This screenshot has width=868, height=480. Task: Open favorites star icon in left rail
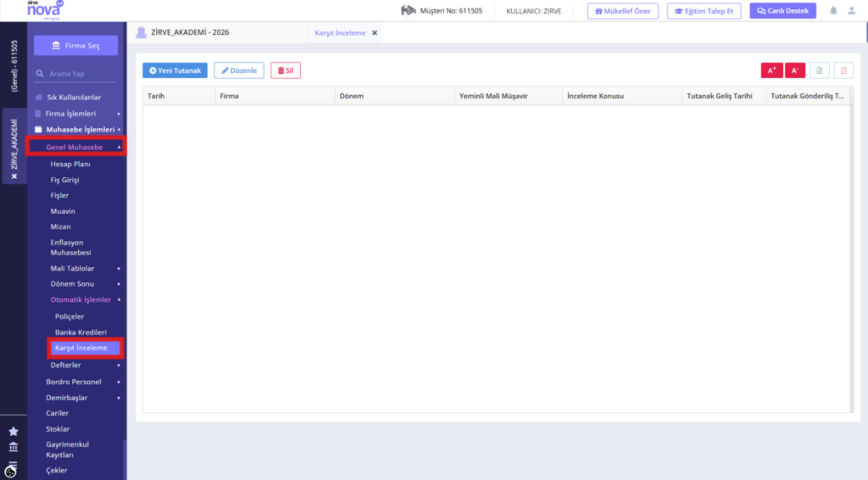[x=14, y=432]
